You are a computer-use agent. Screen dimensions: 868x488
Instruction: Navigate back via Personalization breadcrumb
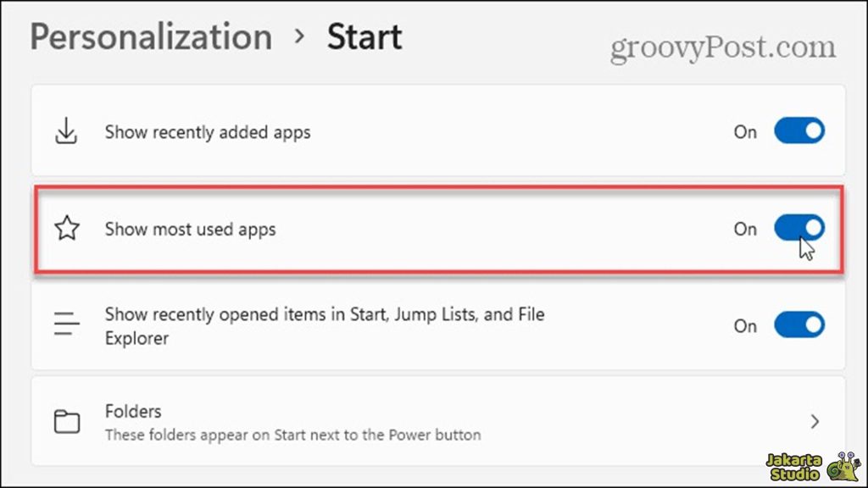pyautogui.click(x=151, y=37)
